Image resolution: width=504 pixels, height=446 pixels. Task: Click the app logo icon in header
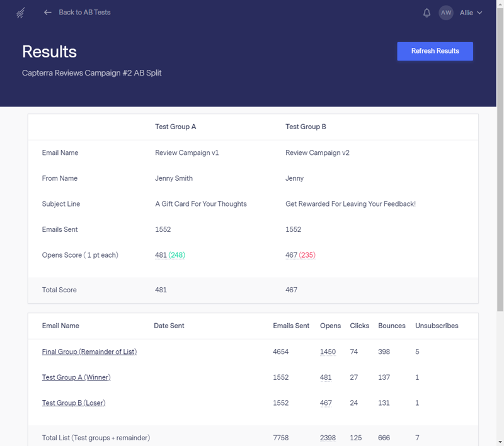click(x=21, y=13)
